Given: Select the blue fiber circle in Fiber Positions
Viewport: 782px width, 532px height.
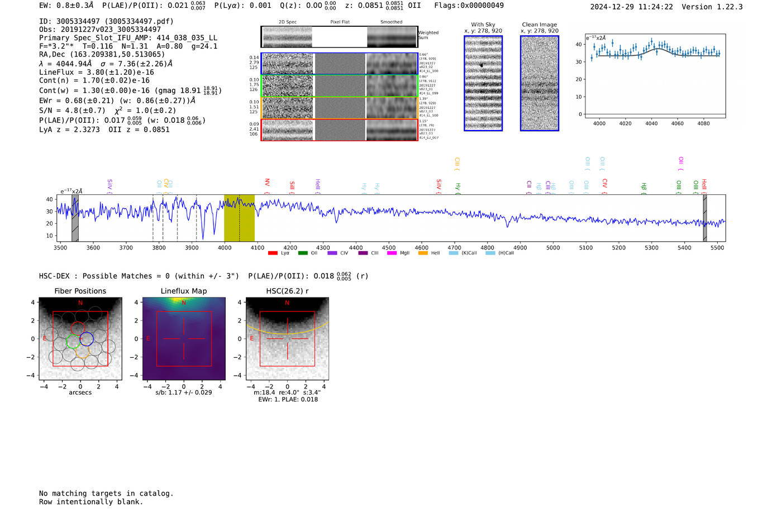Looking at the screenshot, I should point(87,338).
